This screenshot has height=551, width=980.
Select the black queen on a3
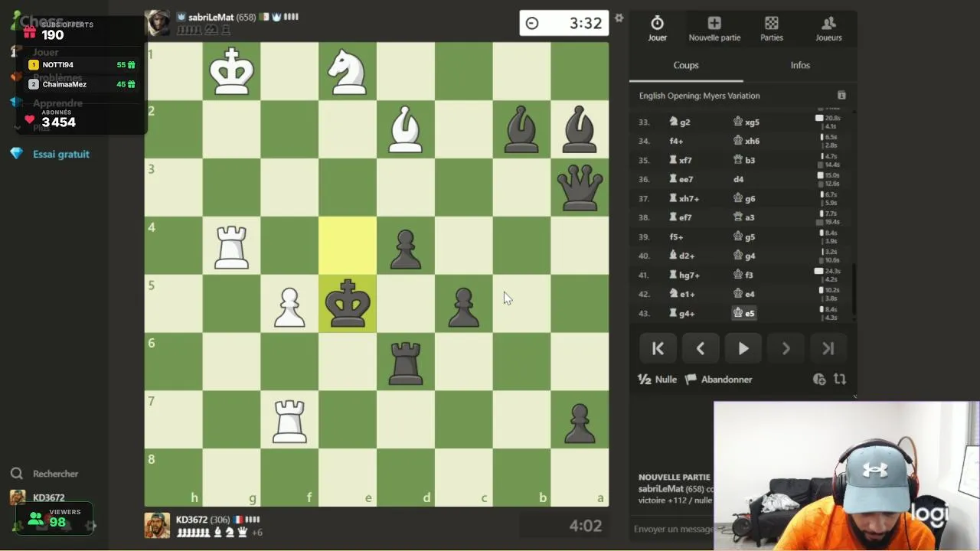pos(580,187)
